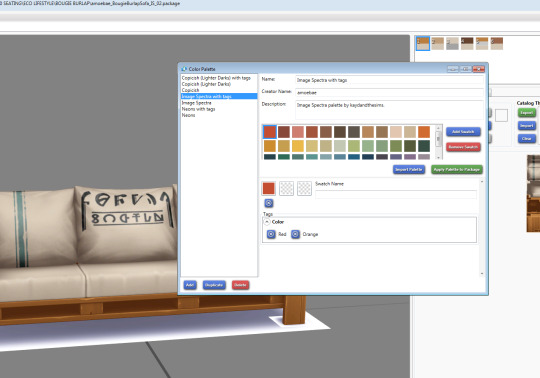This screenshot has height=378, width=540.
Task: Click the swatch grid scroll-up arrow
Action: click(x=438, y=128)
